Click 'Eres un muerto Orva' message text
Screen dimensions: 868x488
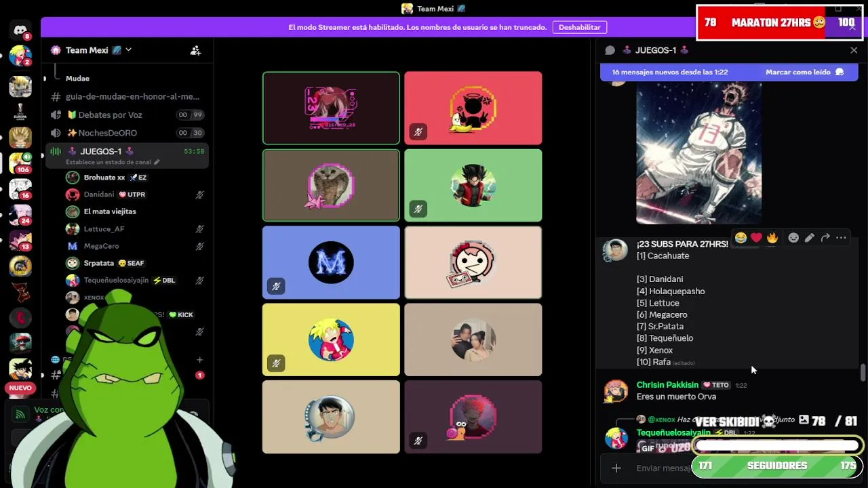[676, 396]
